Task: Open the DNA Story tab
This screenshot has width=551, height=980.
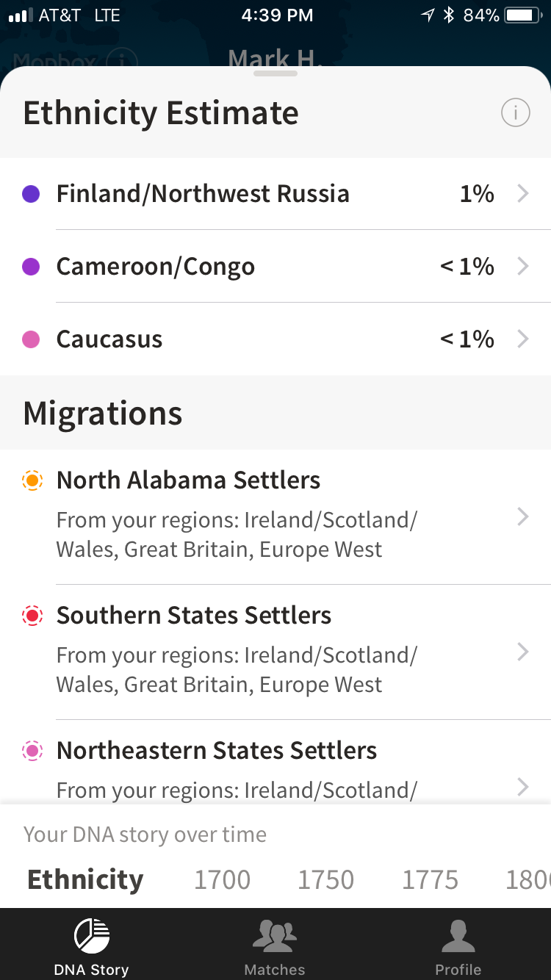Action: point(91,946)
